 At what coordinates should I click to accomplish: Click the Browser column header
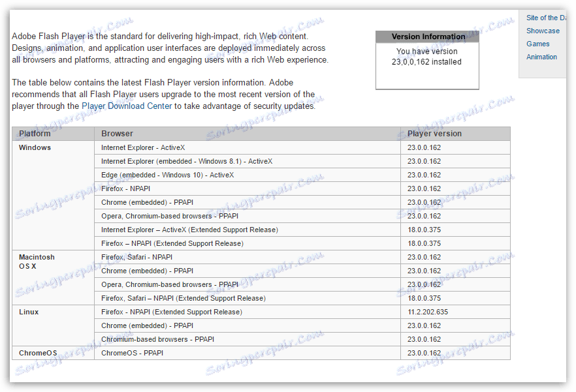[x=118, y=133]
